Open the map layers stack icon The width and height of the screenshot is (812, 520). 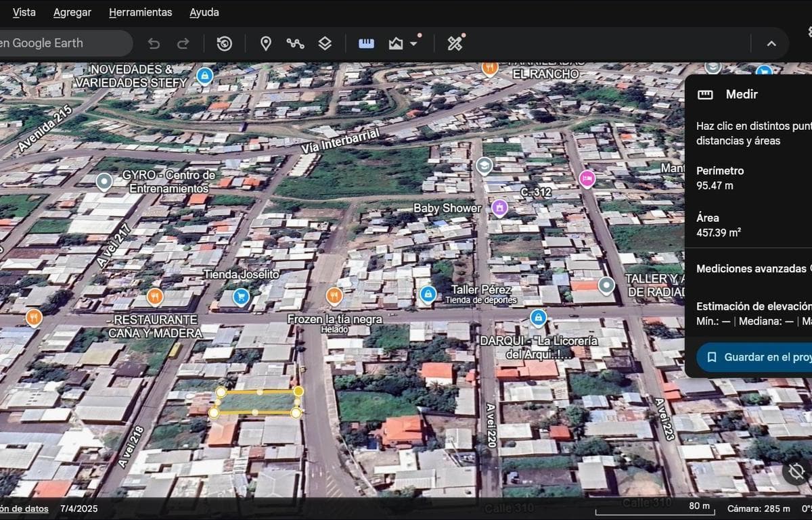click(325, 43)
